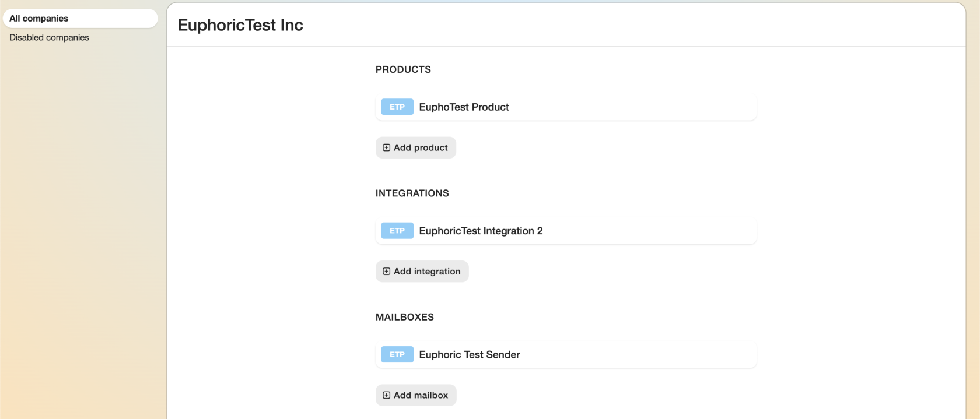980x419 pixels.
Task: Switch to Disabled companies list
Action: click(x=50, y=37)
